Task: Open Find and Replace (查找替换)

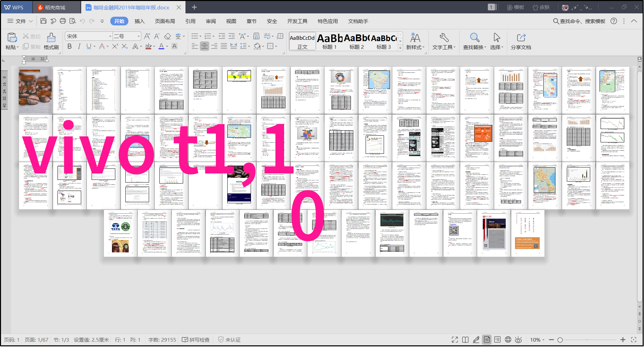Action: click(x=475, y=41)
